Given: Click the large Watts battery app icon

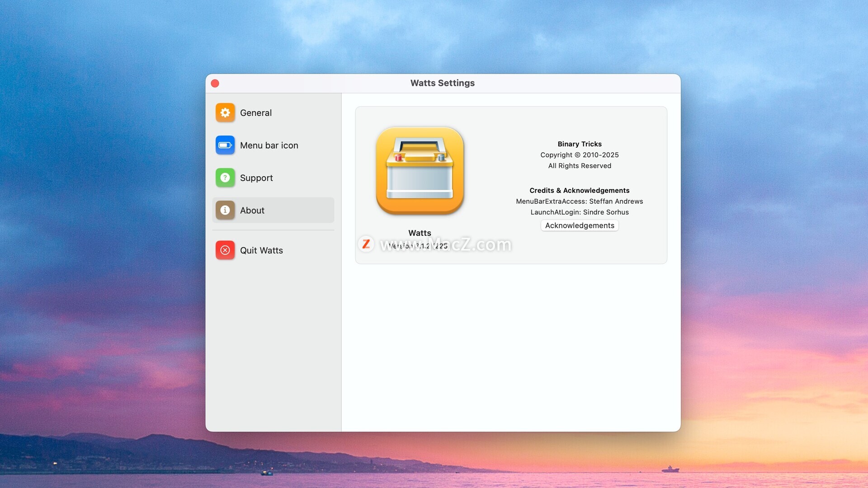Looking at the screenshot, I should (x=420, y=171).
